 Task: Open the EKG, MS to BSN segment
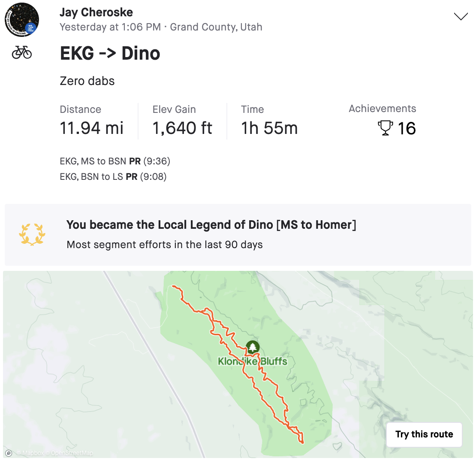pos(93,161)
